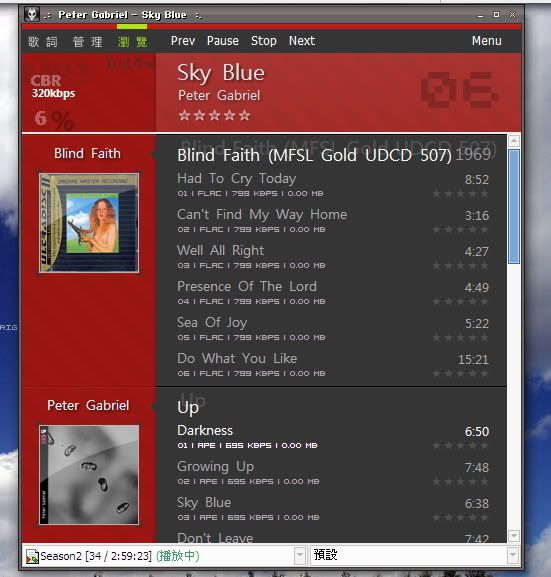Click the scrollbar up arrow
Screen dimensions: 551x577
[x=514, y=141]
